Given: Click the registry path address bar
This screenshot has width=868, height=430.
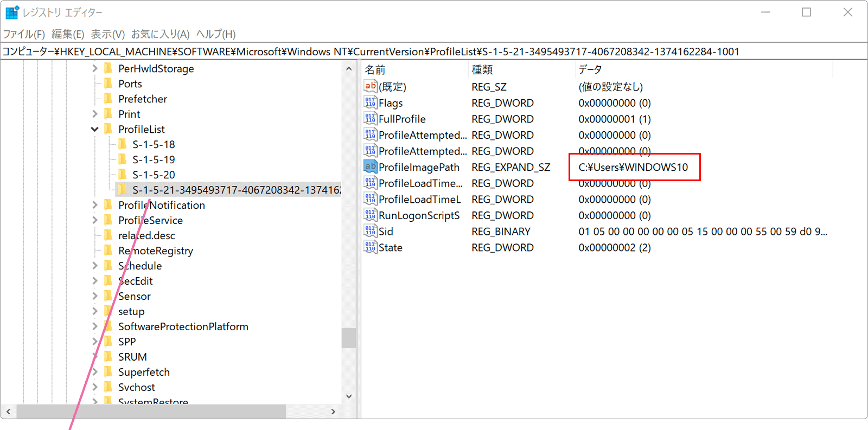Looking at the screenshot, I should pyautogui.click(x=433, y=52).
